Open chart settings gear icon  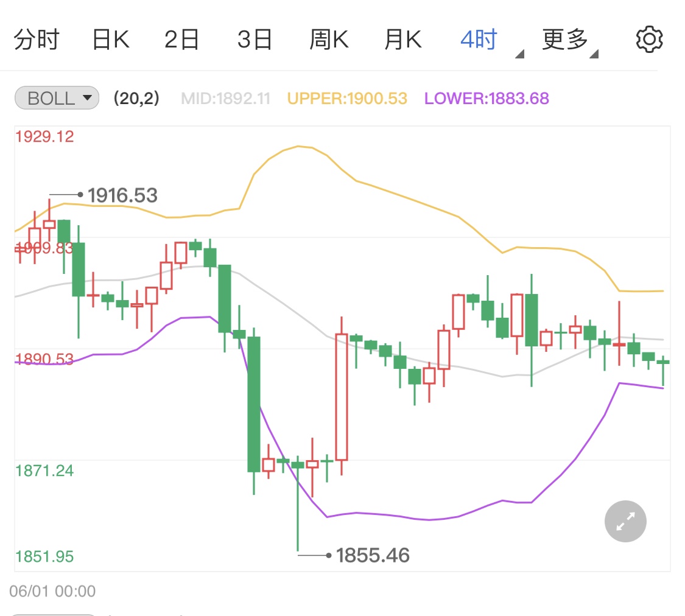(649, 40)
